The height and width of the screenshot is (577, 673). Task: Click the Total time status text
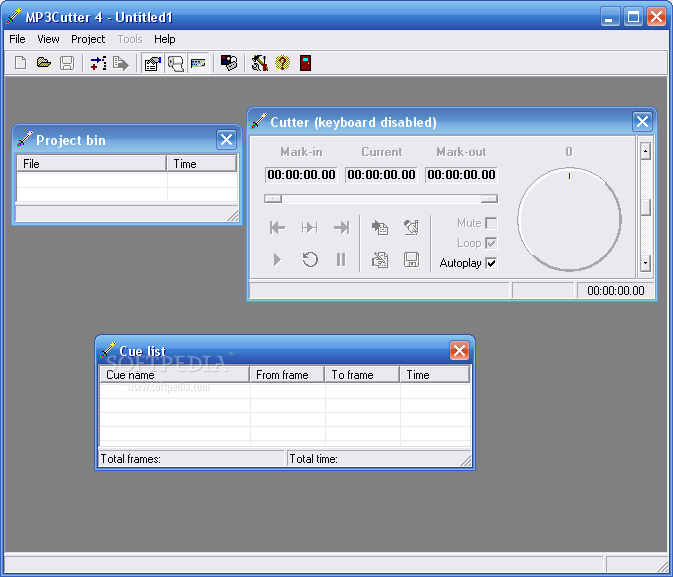pos(313,459)
